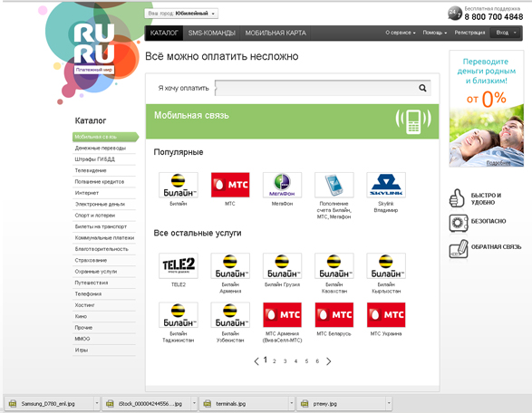Image resolution: width=532 pixels, height=413 pixels.
Task: Switch to the МОБИЛЬНАЯ КАРТА tab
Action: coord(276,33)
